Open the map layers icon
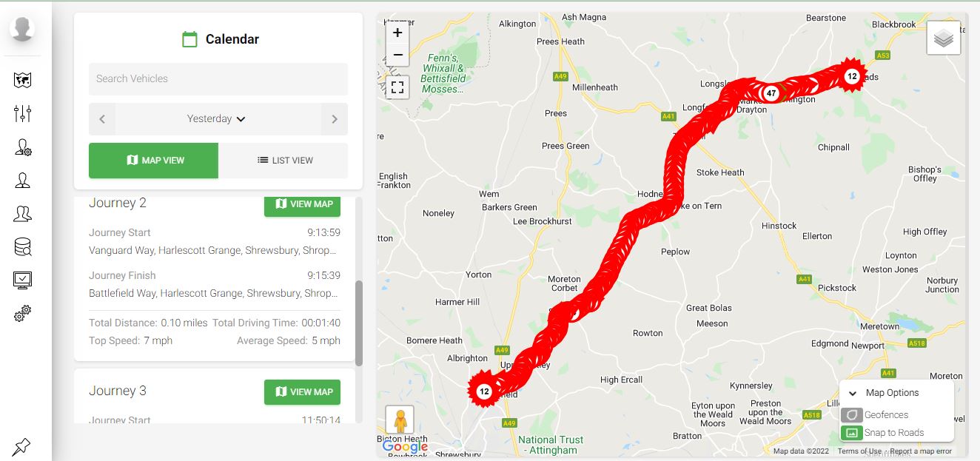The height and width of the screenshot is (461, 980). 943,38
